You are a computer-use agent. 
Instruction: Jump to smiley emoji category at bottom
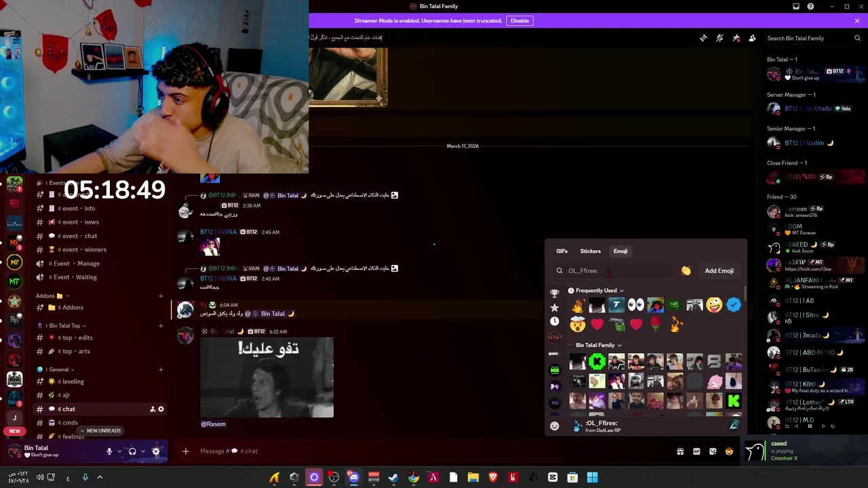(x=555, y=426)
